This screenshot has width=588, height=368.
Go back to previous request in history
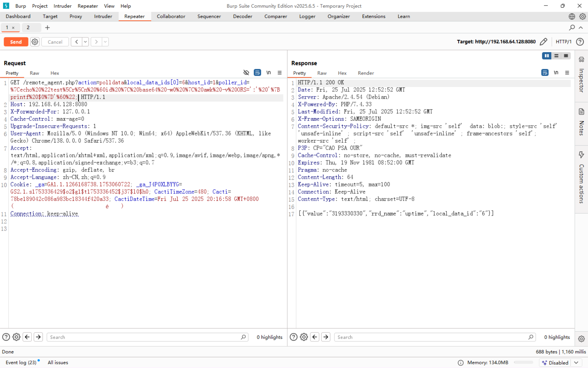pyautogui.click(x=77, y=42)
